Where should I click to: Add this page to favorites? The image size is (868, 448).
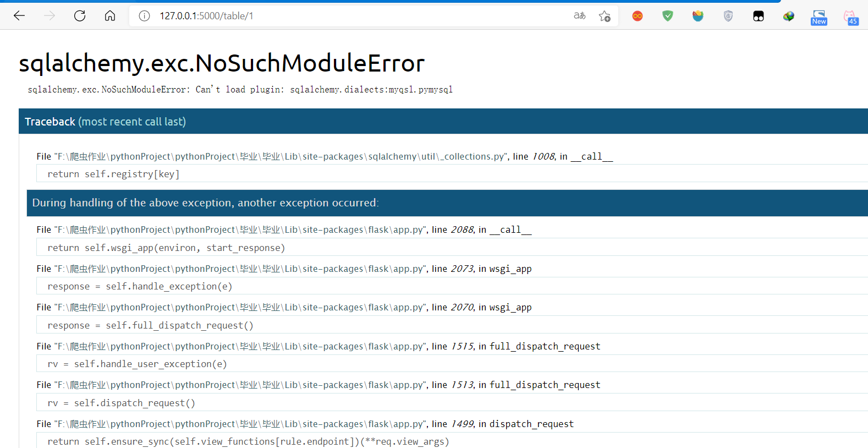[x=605, y=16]
